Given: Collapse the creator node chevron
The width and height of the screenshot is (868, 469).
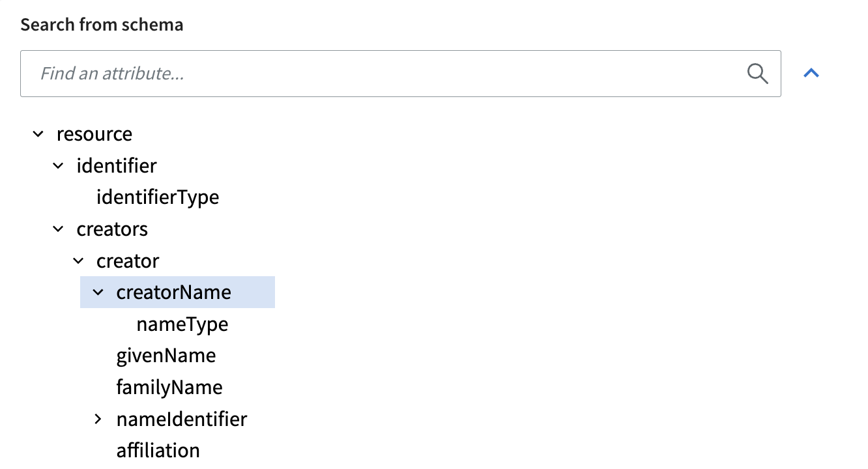Looking at the screenshot, I should [78, 261].
